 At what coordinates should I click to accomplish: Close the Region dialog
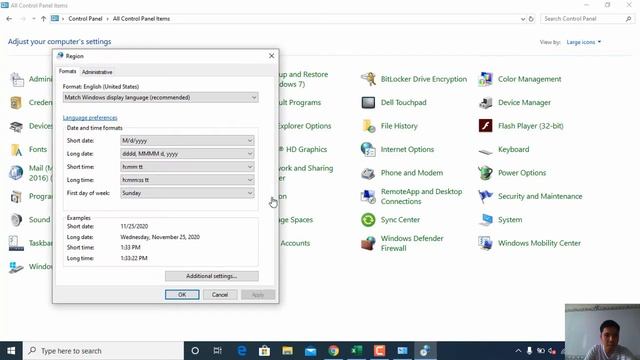(x=271, y=56)
